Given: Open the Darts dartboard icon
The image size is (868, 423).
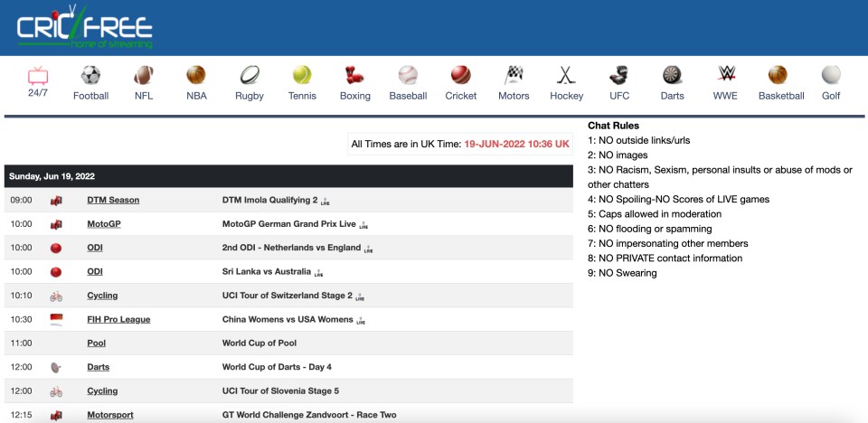Looking at the screenshot, I should pos(672,75).
